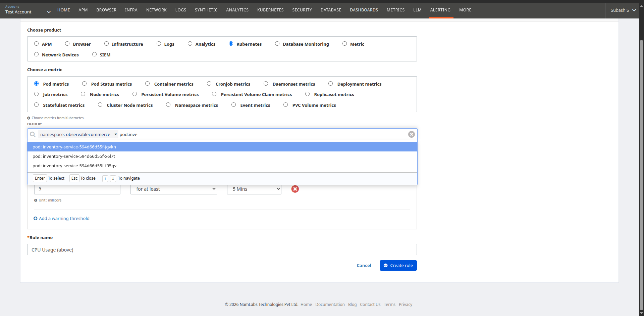644x316 pixels.
Task: Open the APM navigation tab
Action: (x=83, y=10)
